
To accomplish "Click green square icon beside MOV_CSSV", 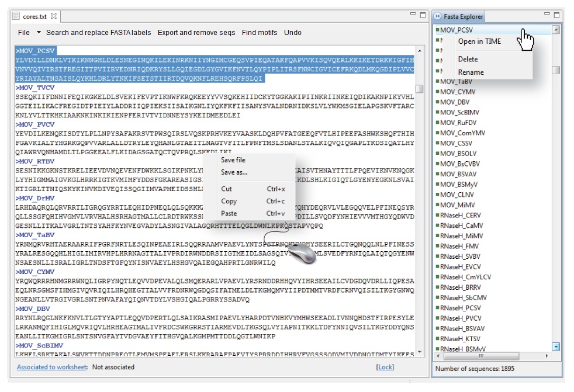I will 437,143.
